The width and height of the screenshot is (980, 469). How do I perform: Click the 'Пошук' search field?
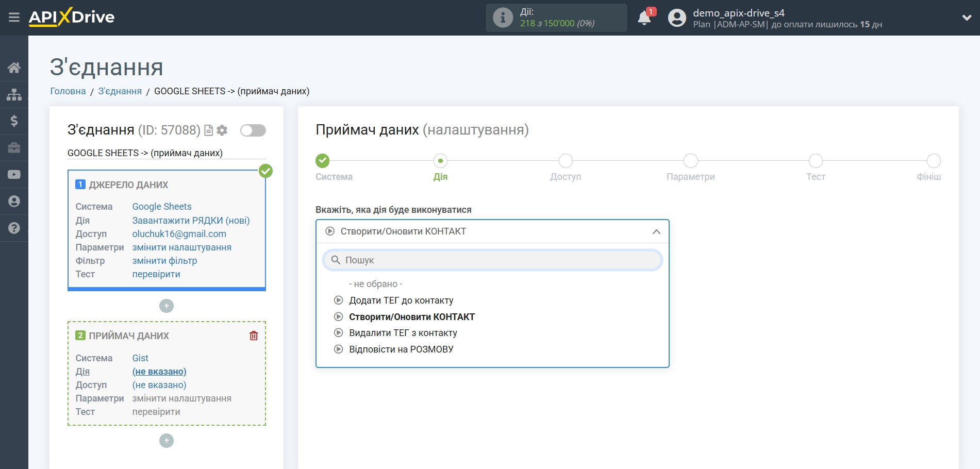(492, 260)
